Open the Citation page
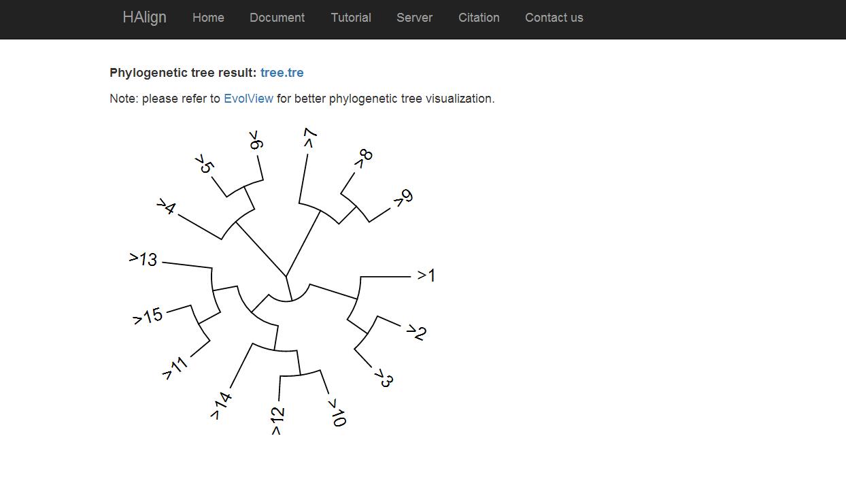 pyautogui.click(x=479, y=18)
